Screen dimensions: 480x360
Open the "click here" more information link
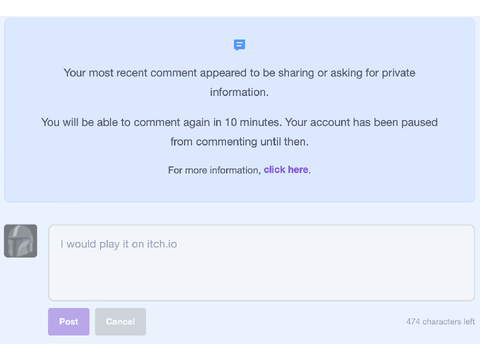point(286,170)
